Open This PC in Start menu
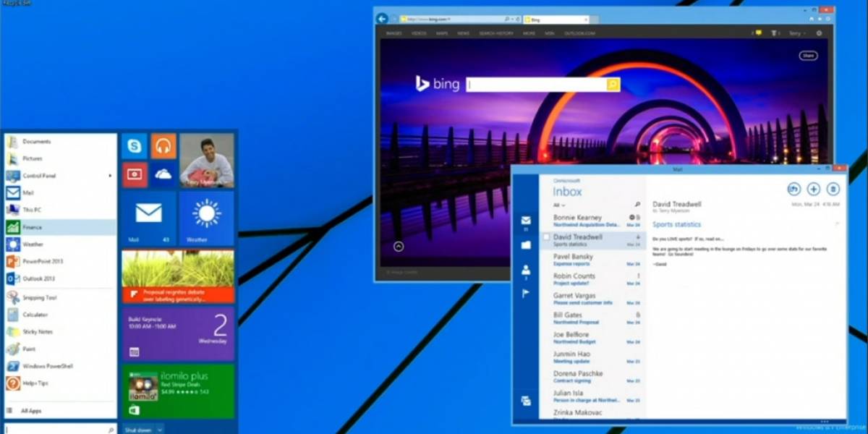Image resolution: width=868 pixels, height=434 pixels. pos(60,210)
